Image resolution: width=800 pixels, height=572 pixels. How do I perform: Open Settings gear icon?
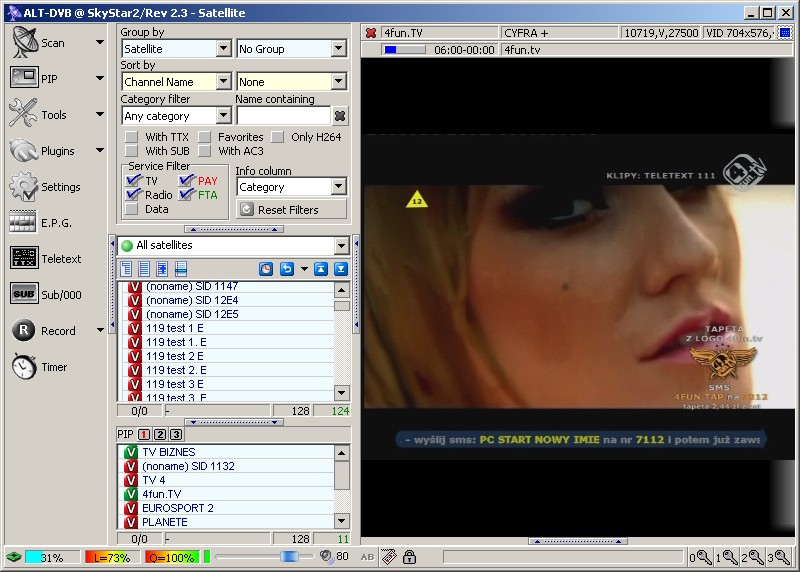(23, 186)
